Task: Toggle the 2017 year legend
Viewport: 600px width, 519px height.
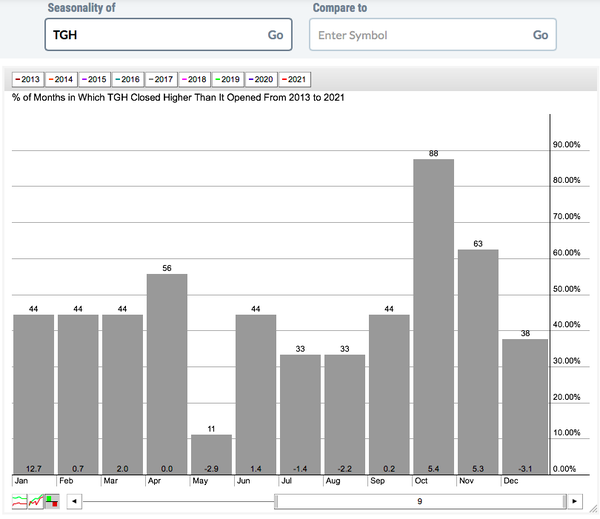Action: (x=160, y=78)
